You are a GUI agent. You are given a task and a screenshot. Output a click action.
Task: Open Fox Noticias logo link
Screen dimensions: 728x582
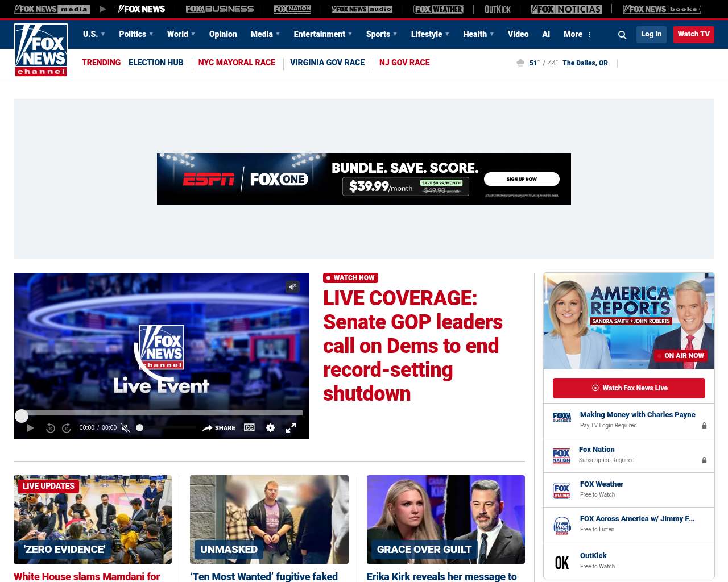[566, 9]
